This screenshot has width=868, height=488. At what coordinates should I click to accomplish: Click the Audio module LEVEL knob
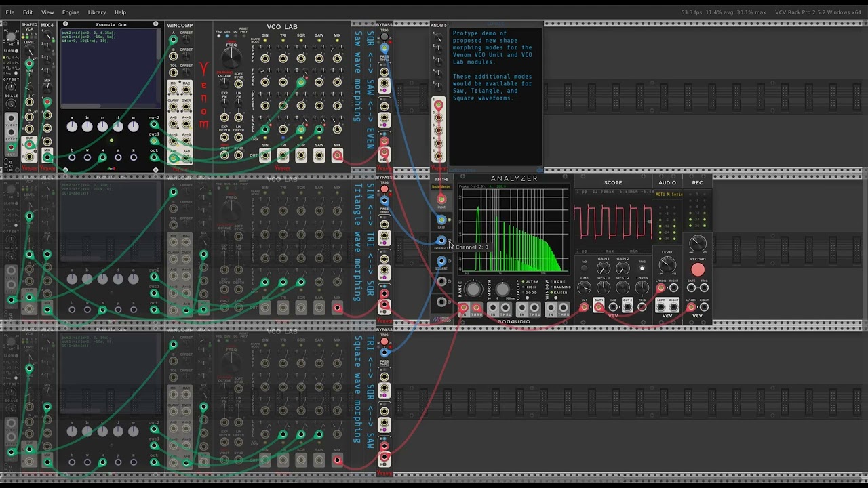tap(667, 264)
